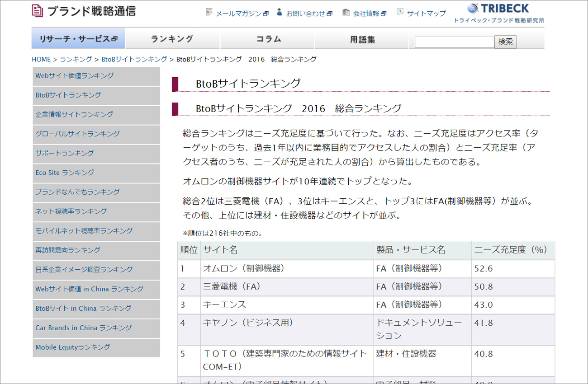Viewport: 588px width, 384px height.
Task: Click the 50.8 score value
Action: (484, 287)
